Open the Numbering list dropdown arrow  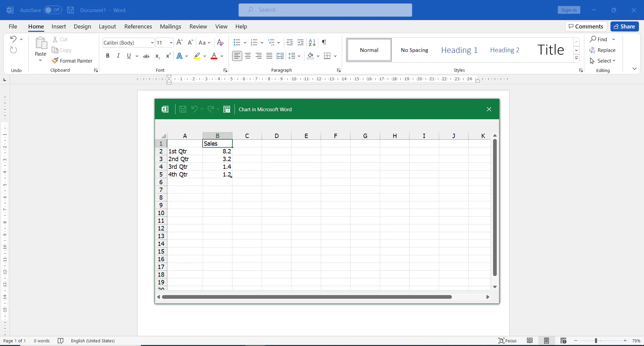[262, 43]
